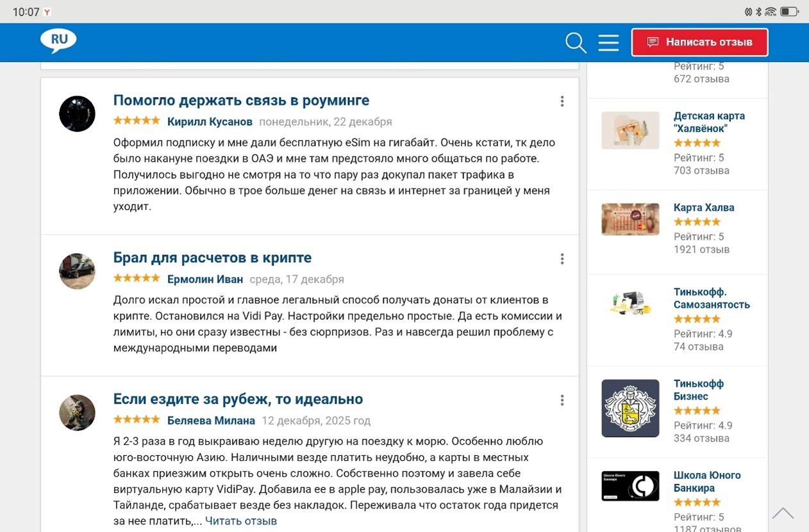Open options menu for abroad travel review

coord(562,400)
